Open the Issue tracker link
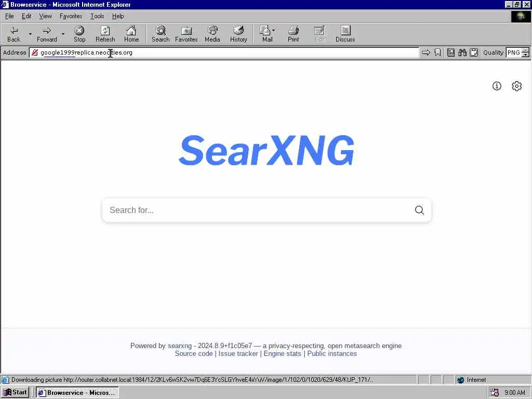The width and height of the screenshot is (532, 399). (x=238, y=353)
